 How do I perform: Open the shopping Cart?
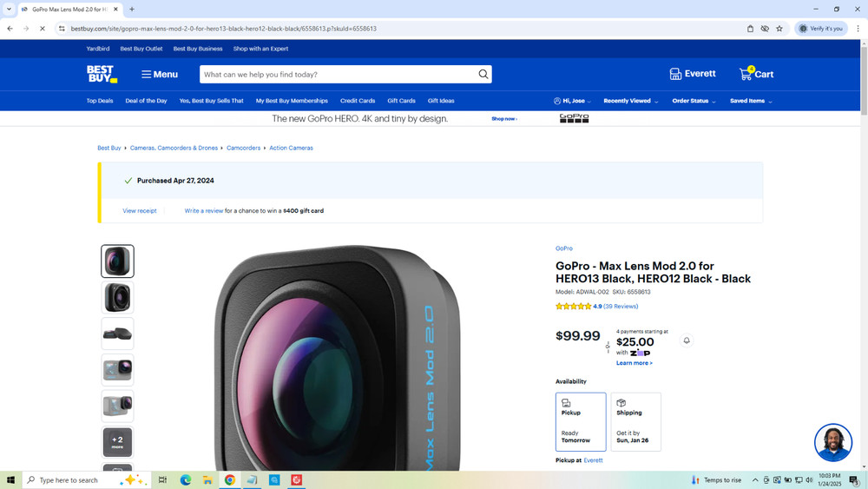point(756,74)
